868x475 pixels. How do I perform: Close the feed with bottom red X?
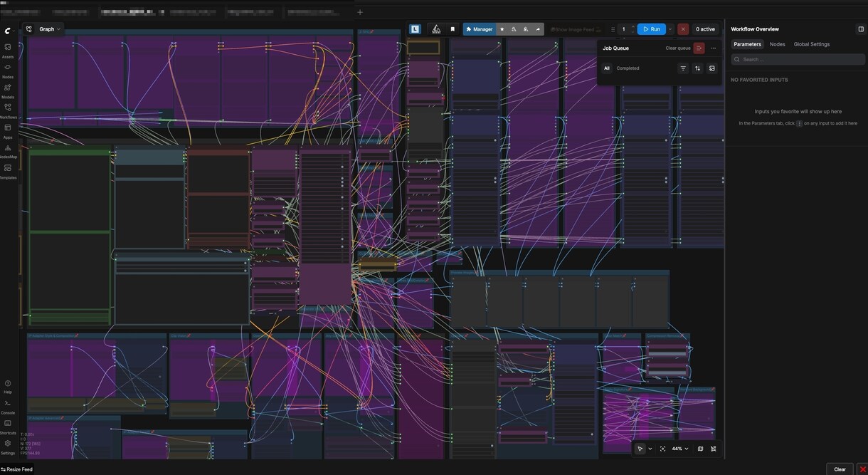(x=862, y=469)
